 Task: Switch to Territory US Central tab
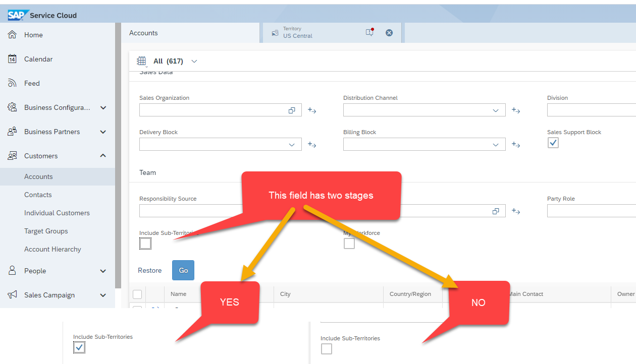coord(332,33)
